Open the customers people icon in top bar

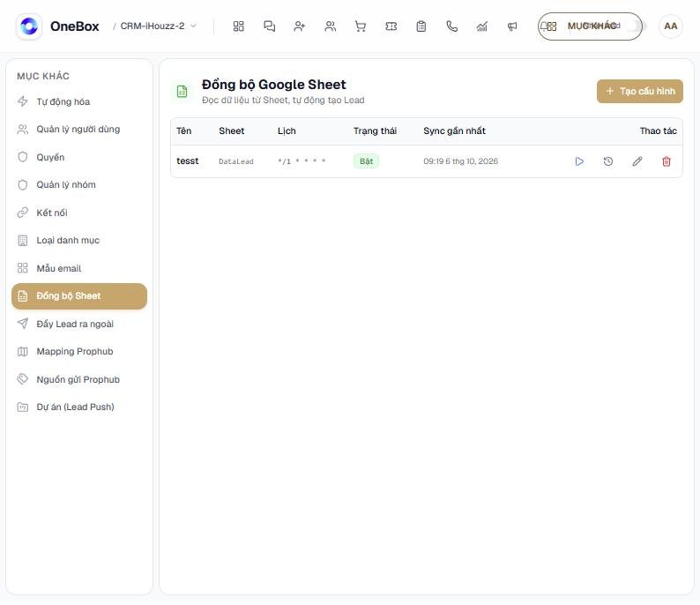click(x=330, y=26)
